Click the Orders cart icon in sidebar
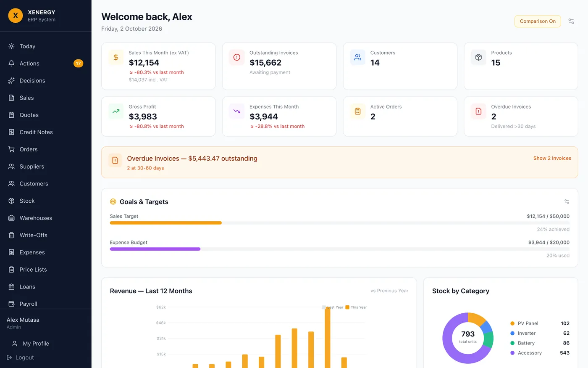Image resolution: width=588 pixels, height=368 pixels. pos(11,149)
